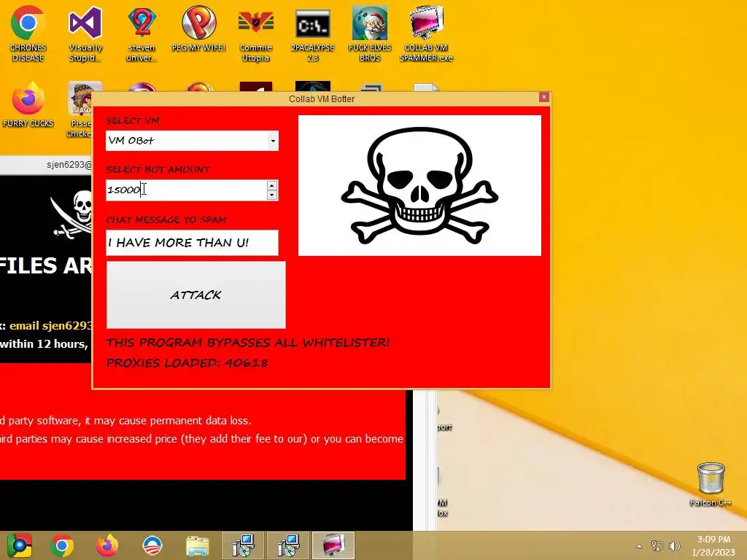This screenshot has width=747, height=560.
Task: Open the Visually Stupid desktop shortcut
Action: pos(85,34)
